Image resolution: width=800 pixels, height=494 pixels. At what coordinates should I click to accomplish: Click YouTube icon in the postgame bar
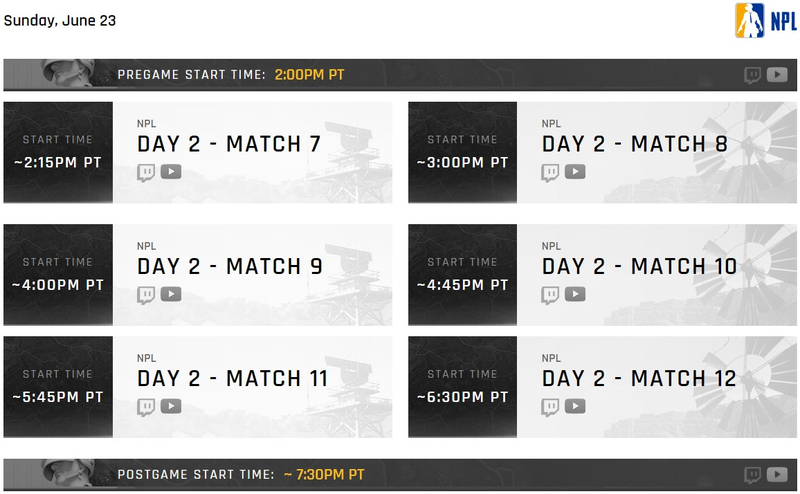(x=777, y=475)
